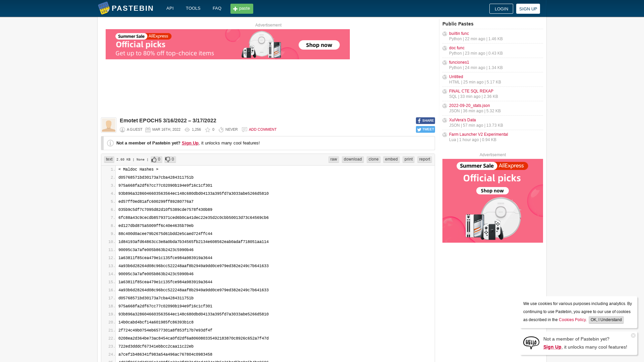Open the funciones1 paste
Image resolution: width=644 pixels, height=362 pixels.
459,62
